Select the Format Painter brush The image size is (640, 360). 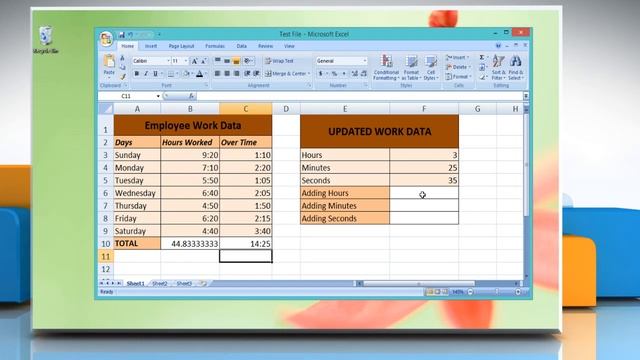pos(122,76)
